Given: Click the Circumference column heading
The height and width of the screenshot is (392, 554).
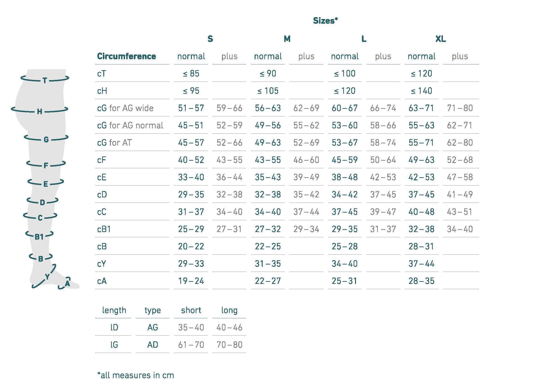Looking at the screenshot, I should [x=126, y=56].
